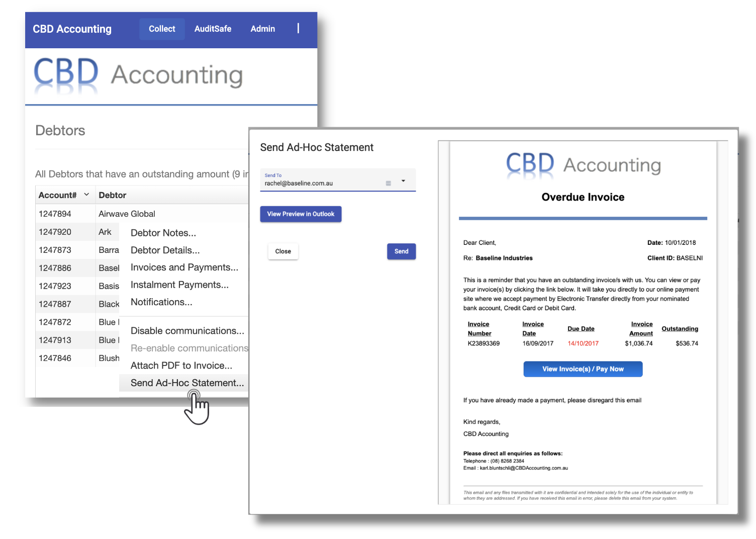
Task: Select the Airwave Global debtor row
Action: tap(127, 214)
